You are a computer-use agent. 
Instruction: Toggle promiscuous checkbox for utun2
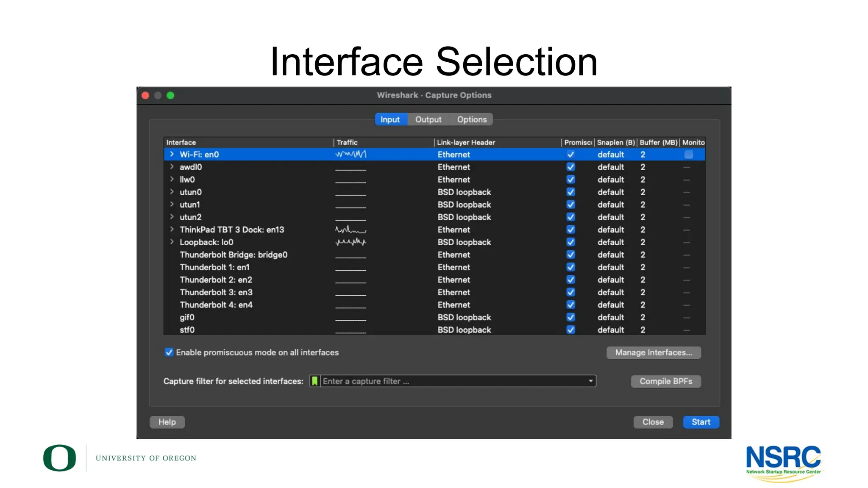571,217
